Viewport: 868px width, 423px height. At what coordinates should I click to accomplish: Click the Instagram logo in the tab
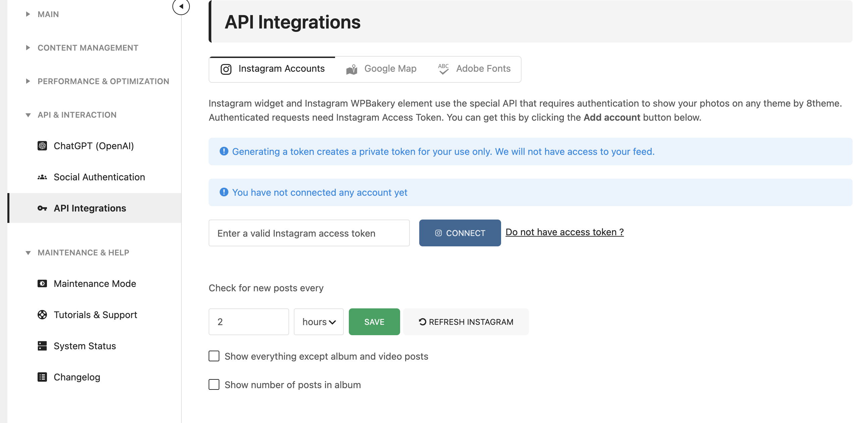coord(226,69)
